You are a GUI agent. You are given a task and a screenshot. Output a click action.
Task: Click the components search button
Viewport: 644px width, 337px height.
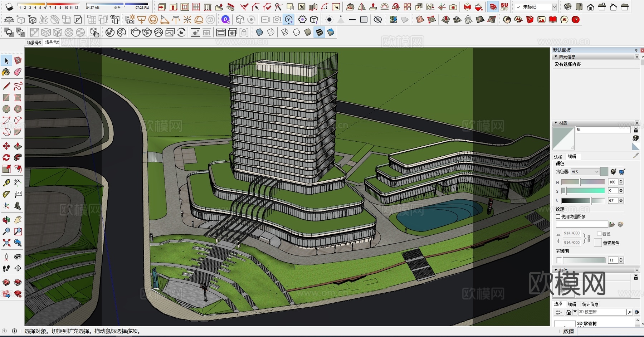pos(629,312)
